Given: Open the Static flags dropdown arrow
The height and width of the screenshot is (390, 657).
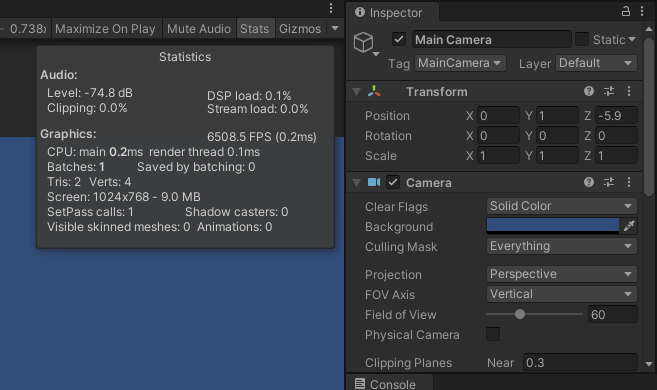Looking at the screenshot, I should click(x=632, y=39).
